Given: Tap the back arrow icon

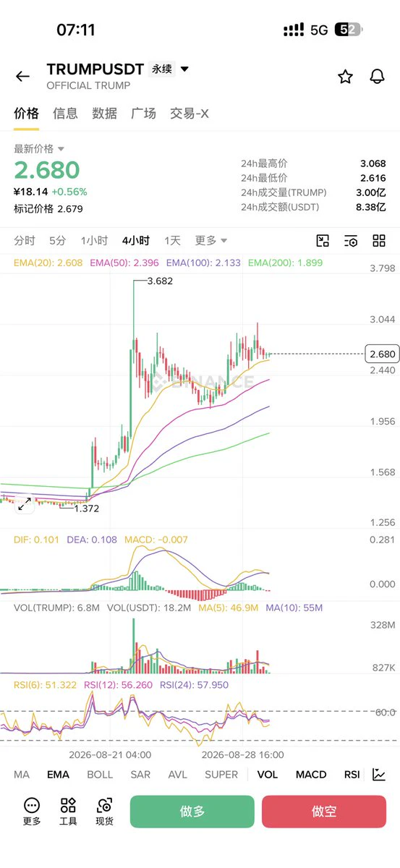Looking at the screenshot, I should [22, 77].
